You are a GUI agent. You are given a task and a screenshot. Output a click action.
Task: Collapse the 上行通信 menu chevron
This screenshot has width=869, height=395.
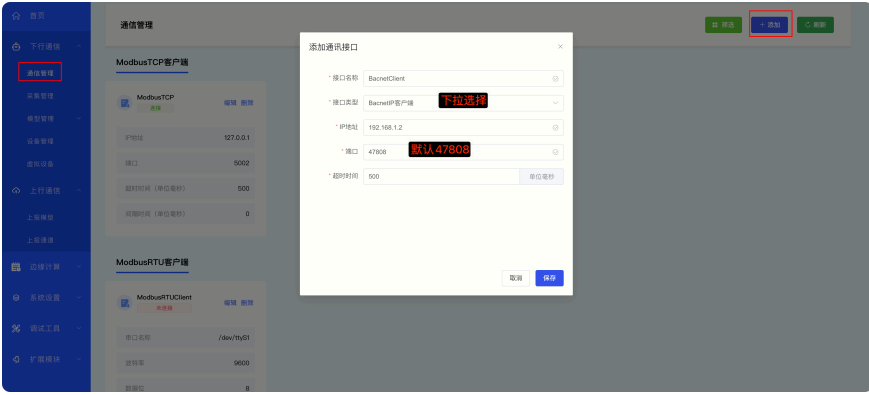pyautogui.click(x=79, y=191)
